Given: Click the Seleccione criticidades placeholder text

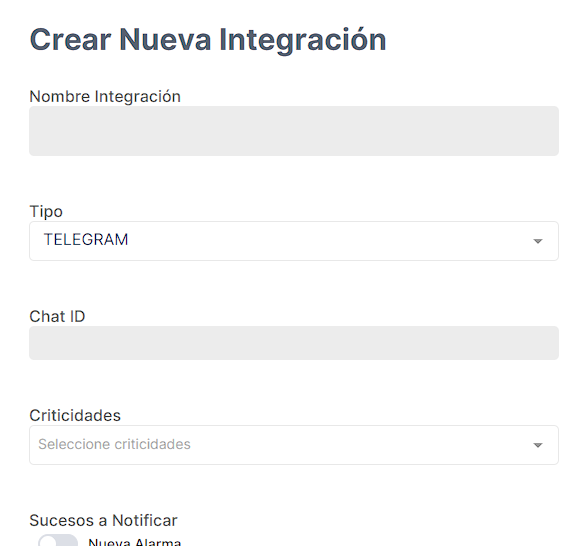Looking at the screenshot, I should (114, 444).
